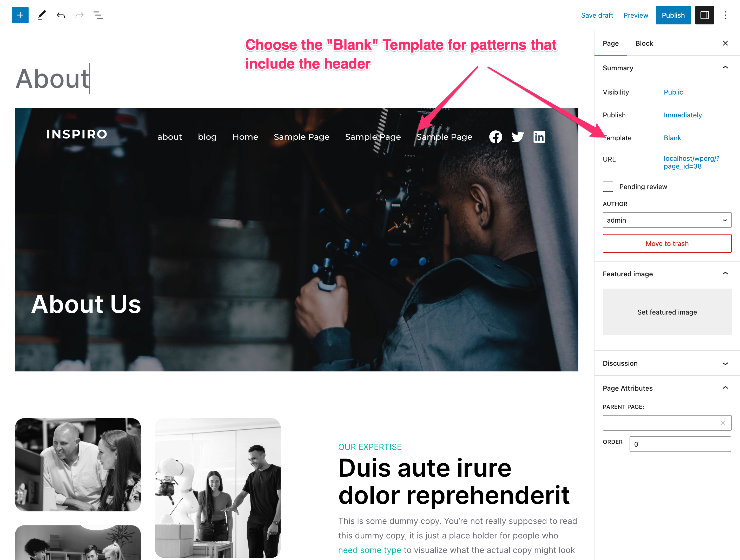Open the admin author dropdown

(667, 220)
